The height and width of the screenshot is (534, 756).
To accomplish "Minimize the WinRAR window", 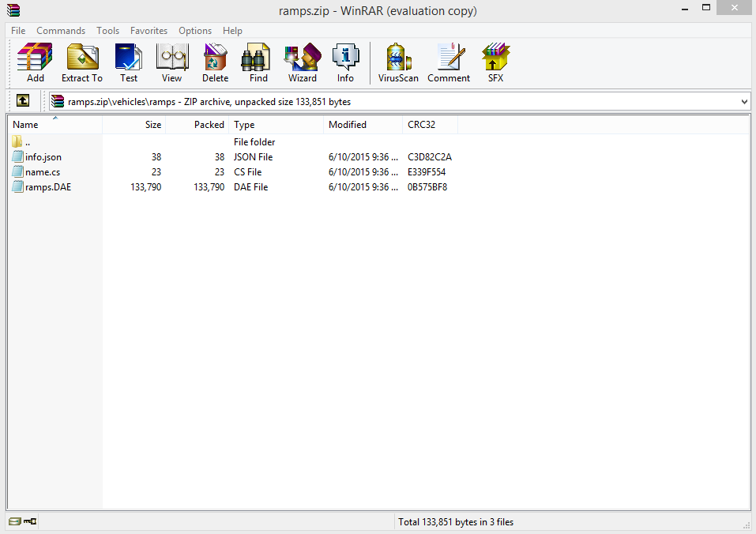I will coord(685,8).
